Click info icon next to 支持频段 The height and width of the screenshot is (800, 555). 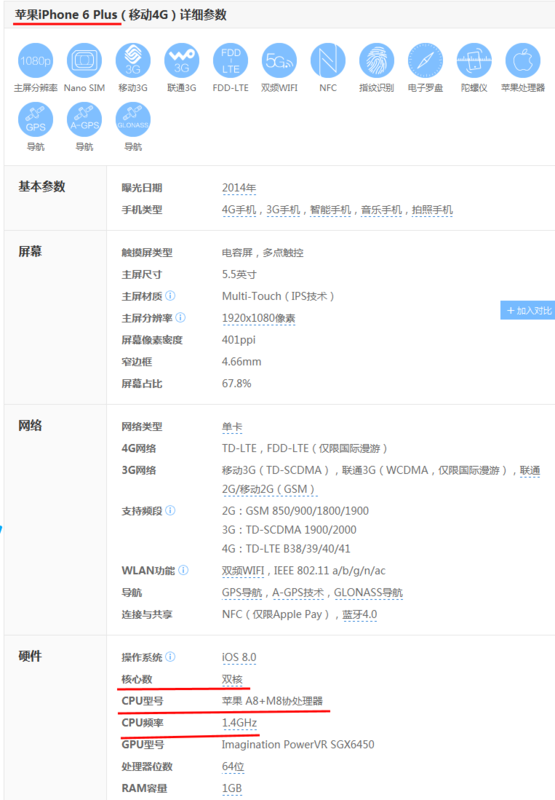tap(170, 510)
